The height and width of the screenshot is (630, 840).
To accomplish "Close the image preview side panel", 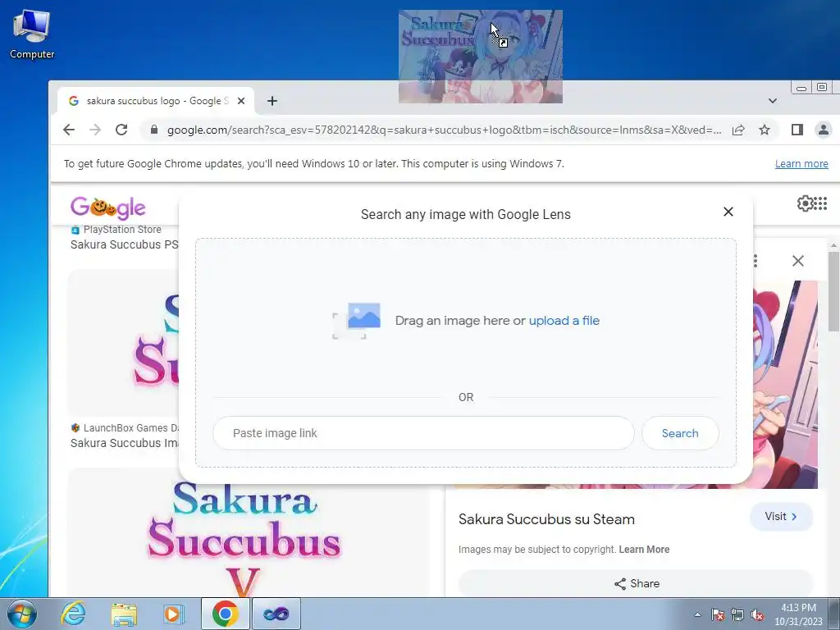I will 797,261.
